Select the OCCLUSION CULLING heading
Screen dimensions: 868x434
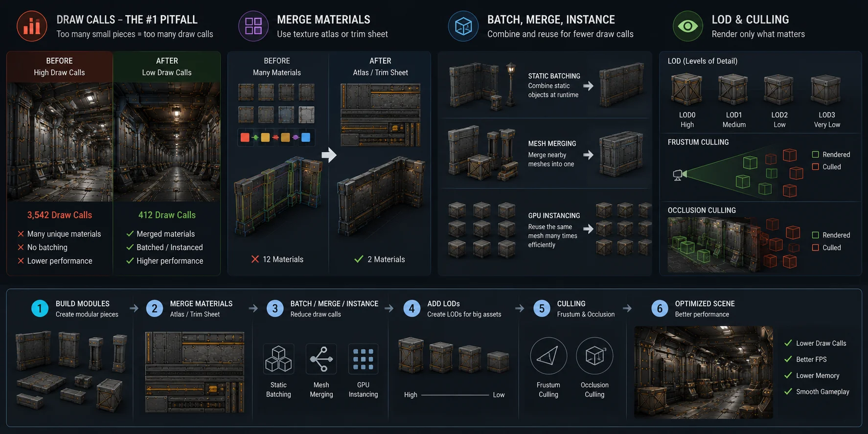tap(702, 210)
